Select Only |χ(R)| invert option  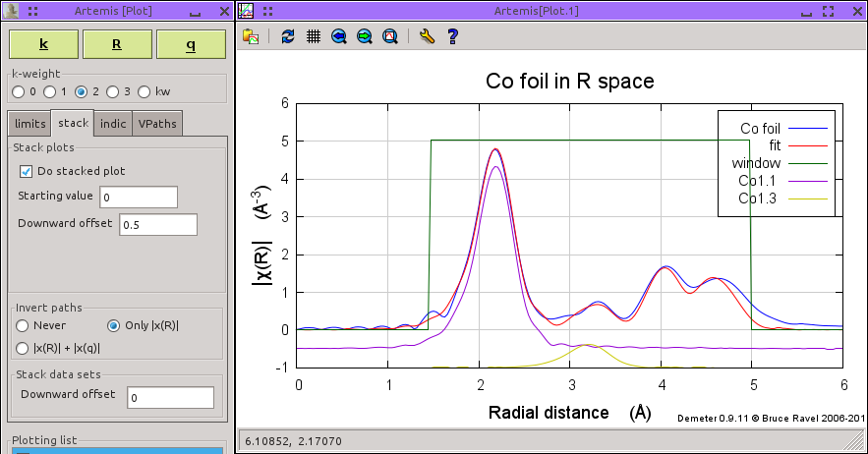pos(113,325)
